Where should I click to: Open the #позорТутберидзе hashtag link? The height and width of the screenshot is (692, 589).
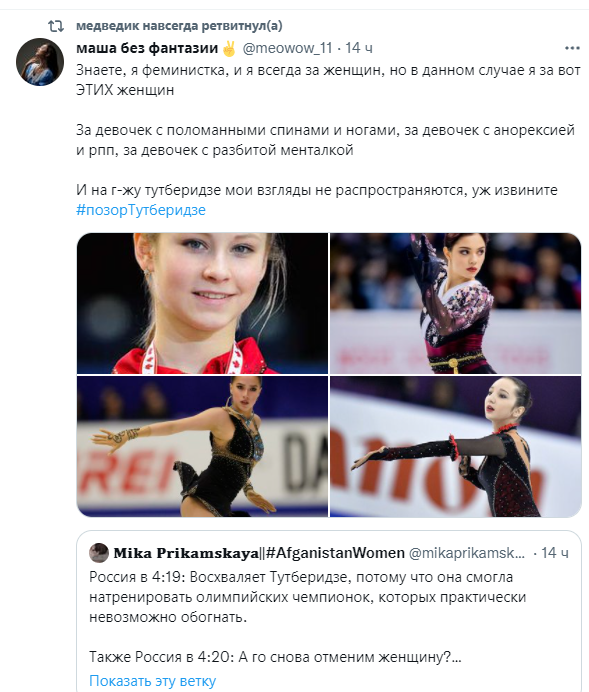pos(141,210)
